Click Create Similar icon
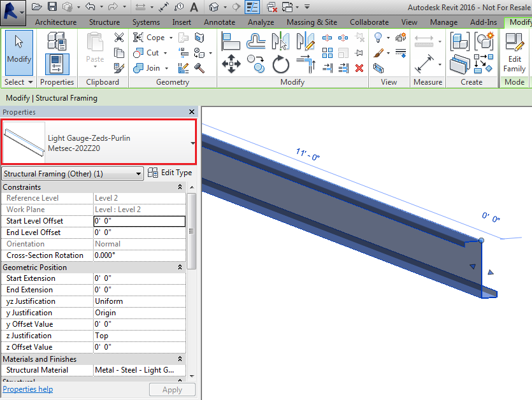The height and width of the screenshot is (400, 532). click(x=484, y=41)
